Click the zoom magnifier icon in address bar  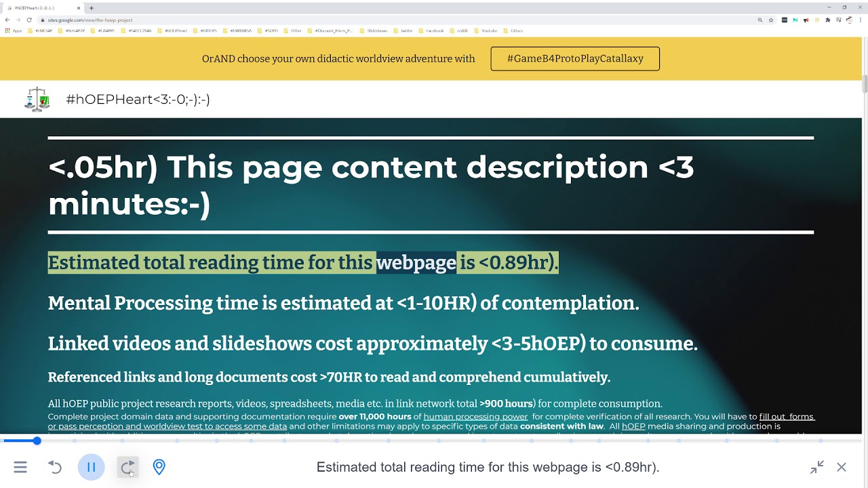[x=760, y=20]
